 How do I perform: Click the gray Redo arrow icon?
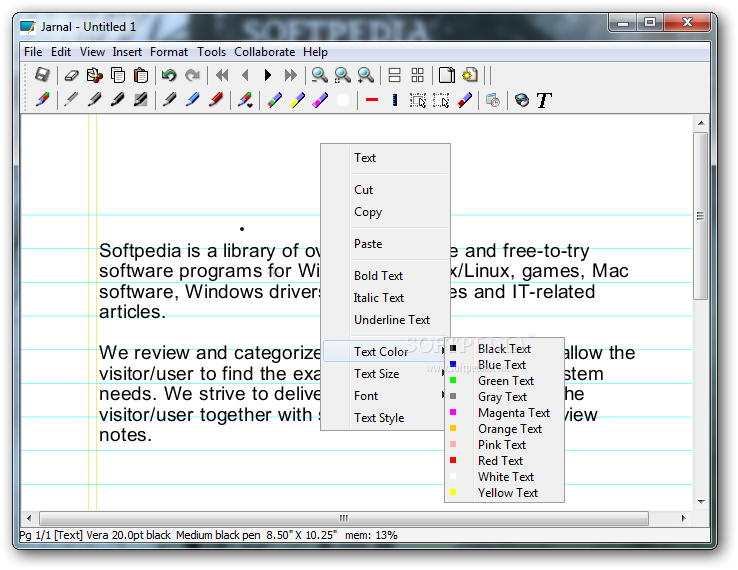click(192, 75)
